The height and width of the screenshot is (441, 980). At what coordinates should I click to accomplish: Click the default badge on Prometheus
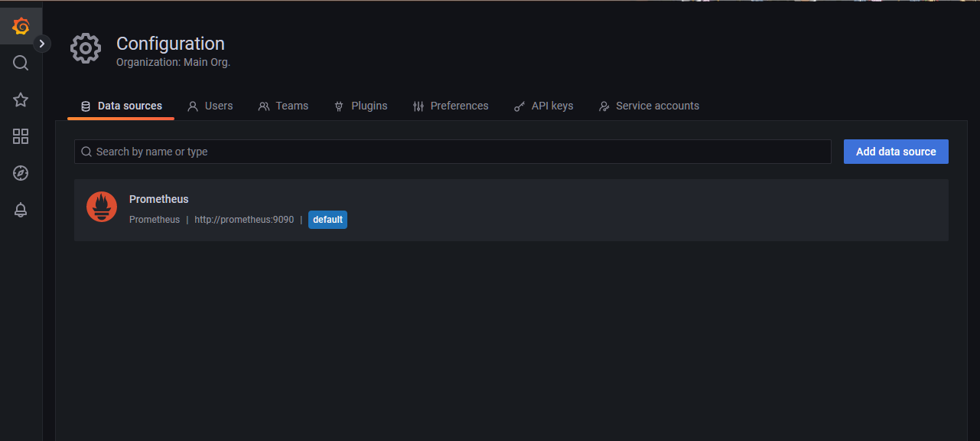(327, 220)
